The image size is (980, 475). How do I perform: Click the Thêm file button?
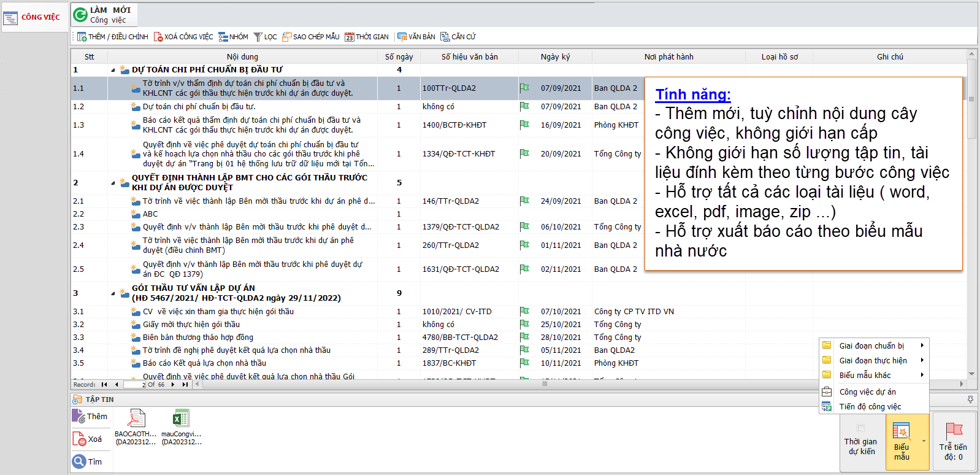coord(90,417)
